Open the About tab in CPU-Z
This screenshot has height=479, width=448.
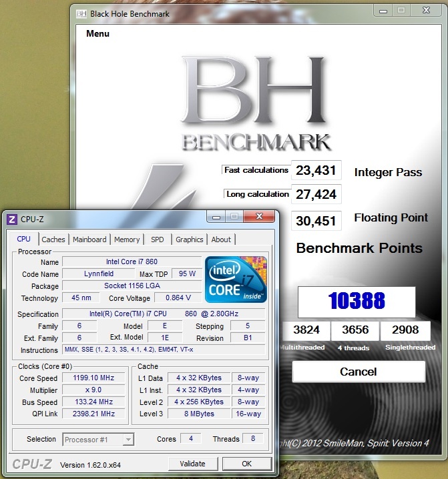[x=221, y=239]
